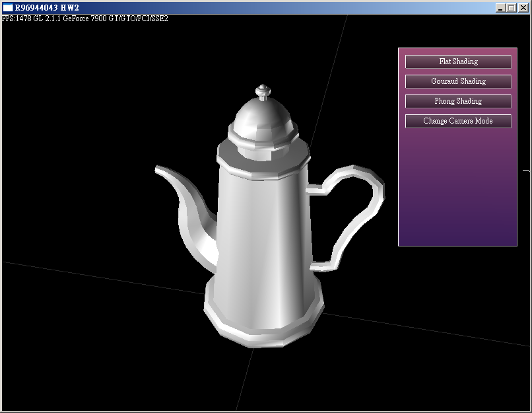Click the R96944043 HW2 title text
Screen dimensions: 532x413
[x=47, y=7]
